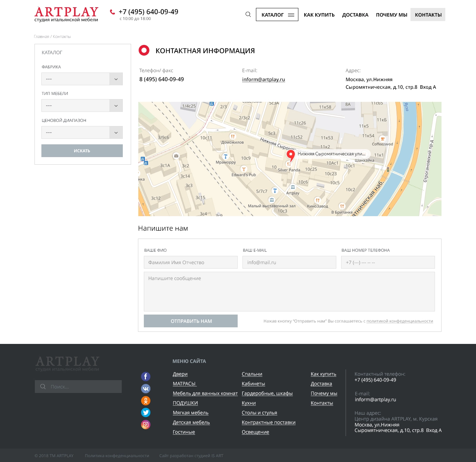Open the ПОЧЕМУ МЫ menu item
This screenshot has width=476, height=462.
click(391, 15)
